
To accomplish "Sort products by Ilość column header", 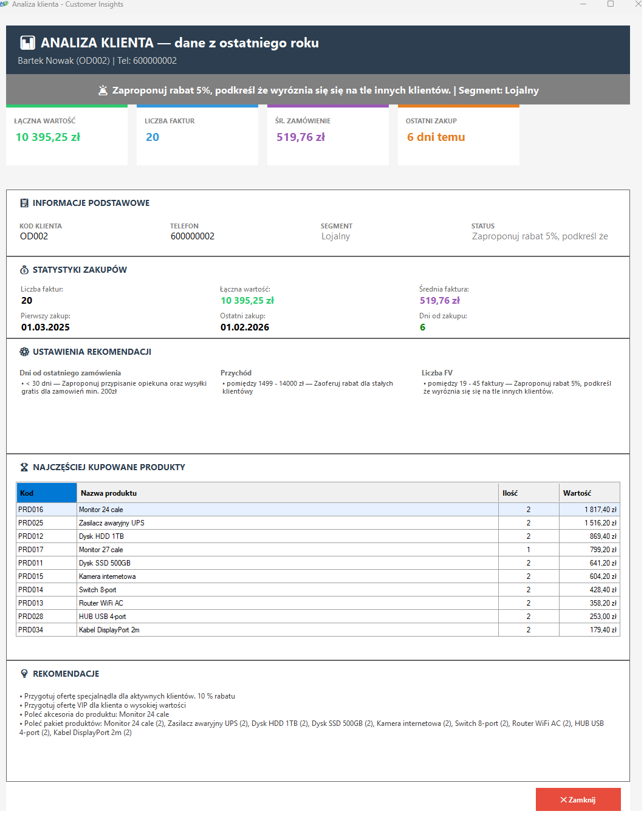I will [x=528, y=493].
